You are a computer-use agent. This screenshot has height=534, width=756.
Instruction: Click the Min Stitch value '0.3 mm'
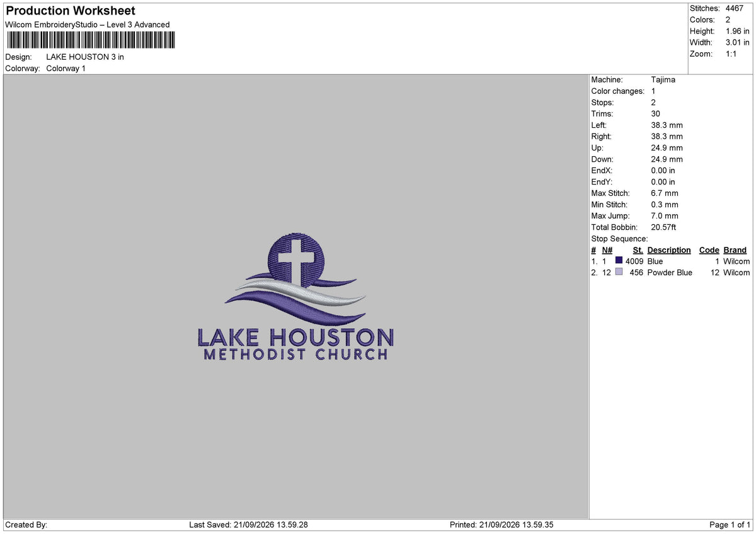pos(665,205)
